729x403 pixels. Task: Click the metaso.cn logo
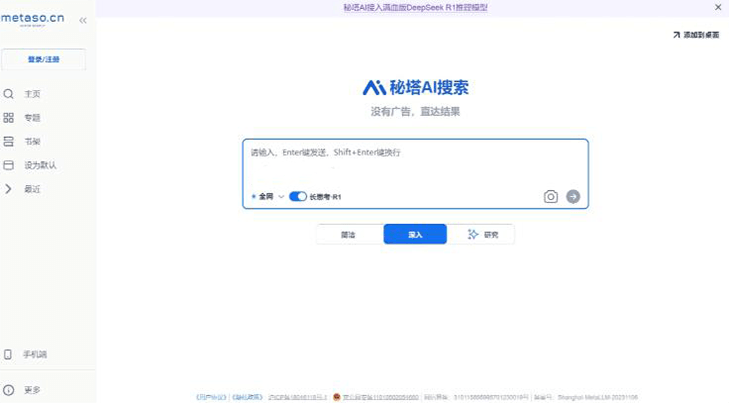pos(33,19)
